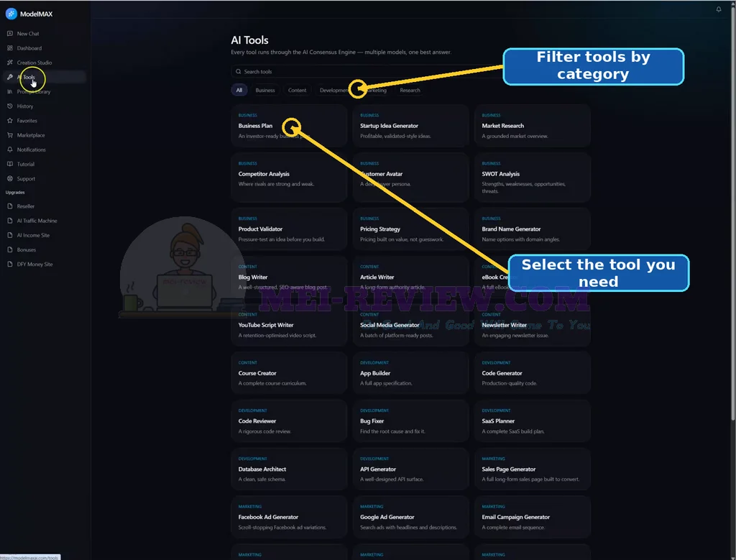Viewport: 736px width, 560px height.
Task: Open New Chat from the sidebar
Action: 44,34
